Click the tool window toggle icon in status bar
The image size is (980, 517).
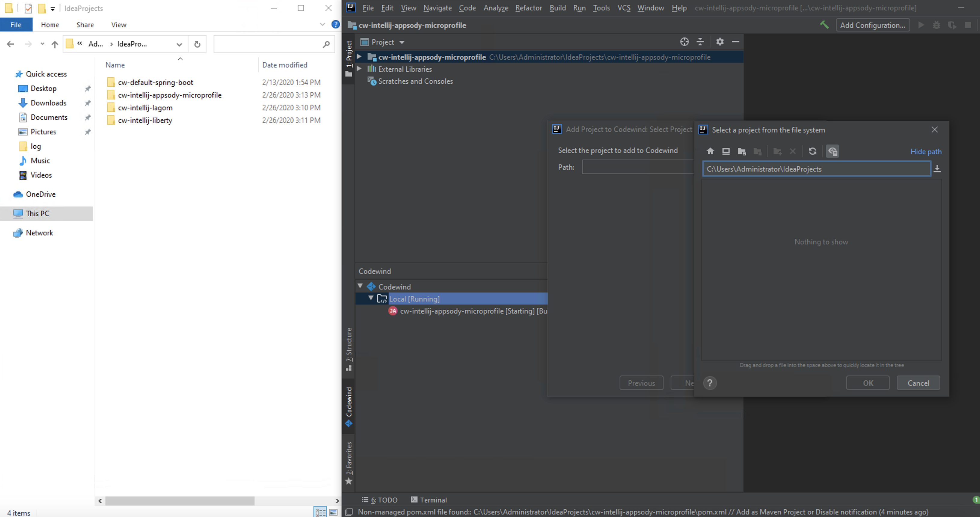pyautogui.click(x=349, y=512)
